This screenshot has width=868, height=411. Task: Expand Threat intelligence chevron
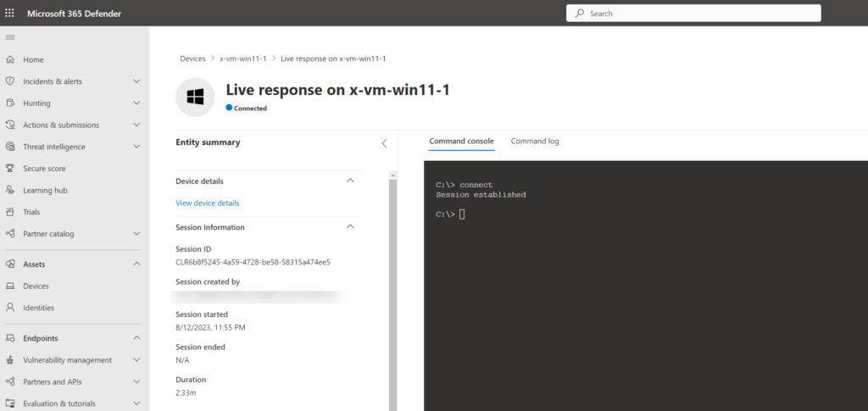[x=136, y=147]
